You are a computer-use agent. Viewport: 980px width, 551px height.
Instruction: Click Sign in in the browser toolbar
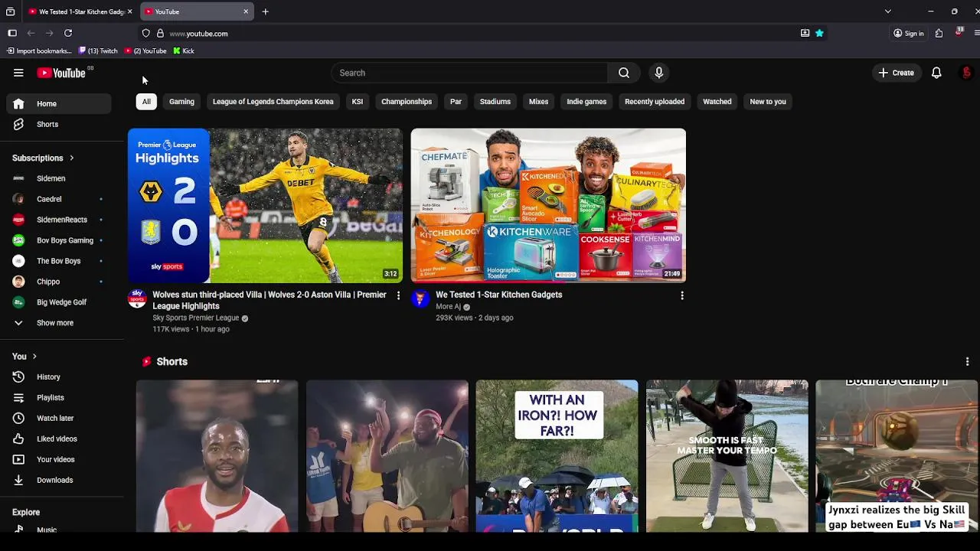(909, 33)
